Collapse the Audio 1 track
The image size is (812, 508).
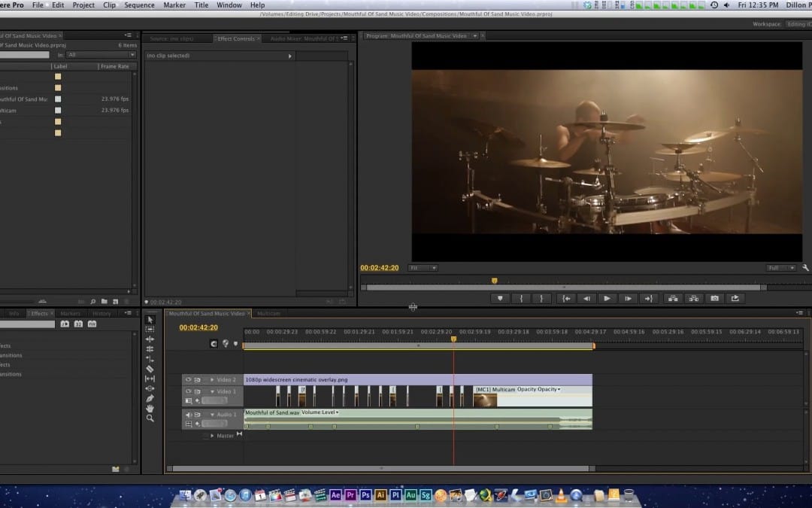click(212, 415)
